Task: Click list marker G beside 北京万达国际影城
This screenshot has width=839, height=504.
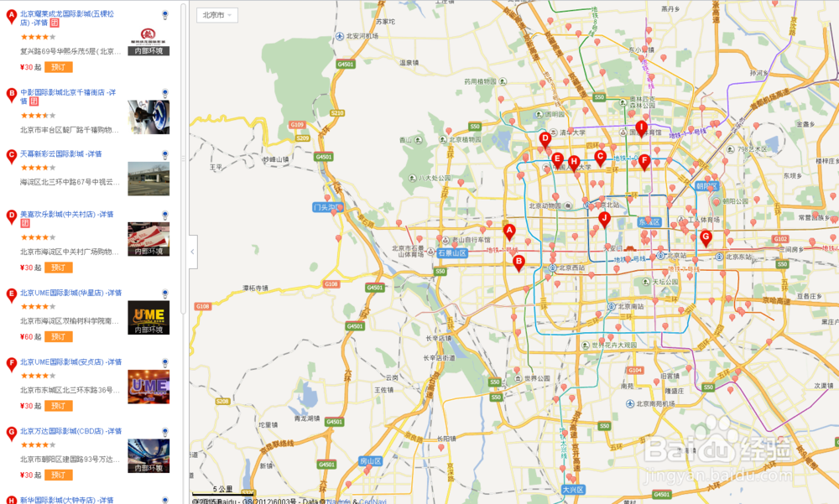Action: click(x=11, y=434)
